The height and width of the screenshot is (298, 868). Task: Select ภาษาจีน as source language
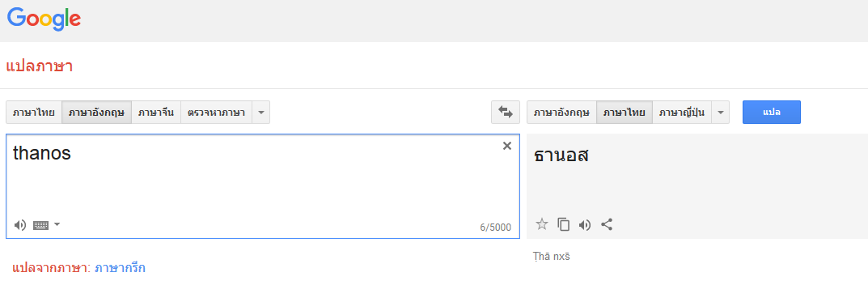[x=156, y=113]
